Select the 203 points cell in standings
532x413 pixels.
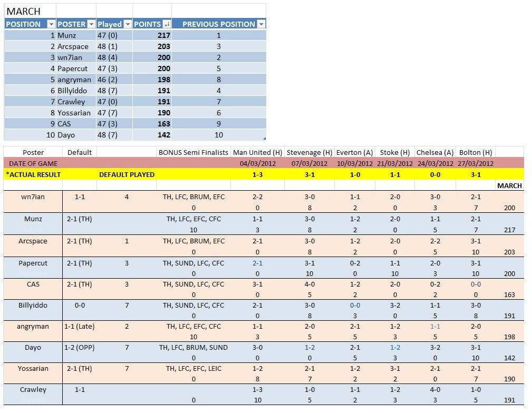coord(164,46)
